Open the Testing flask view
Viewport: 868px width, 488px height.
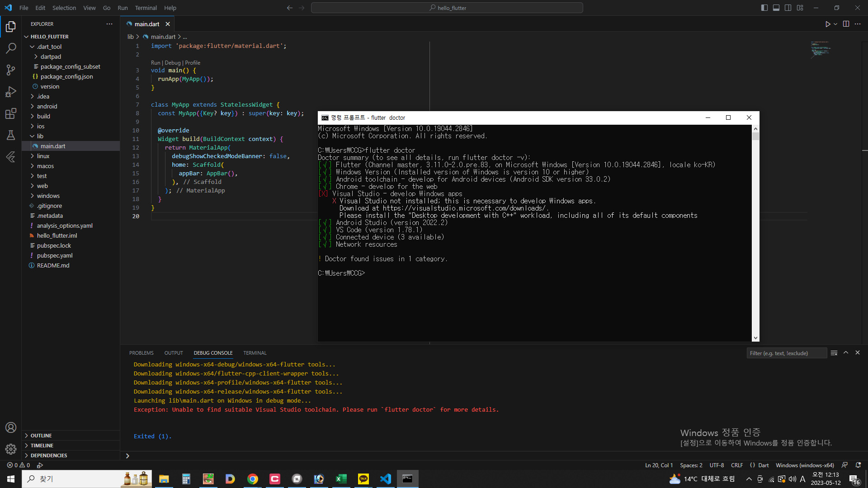coord(11,135)
